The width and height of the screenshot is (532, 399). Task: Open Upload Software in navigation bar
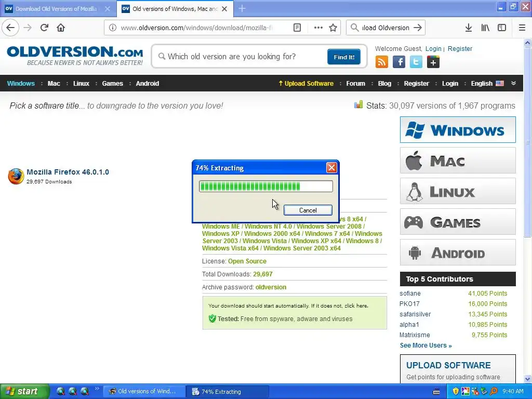tap(306, 84)
